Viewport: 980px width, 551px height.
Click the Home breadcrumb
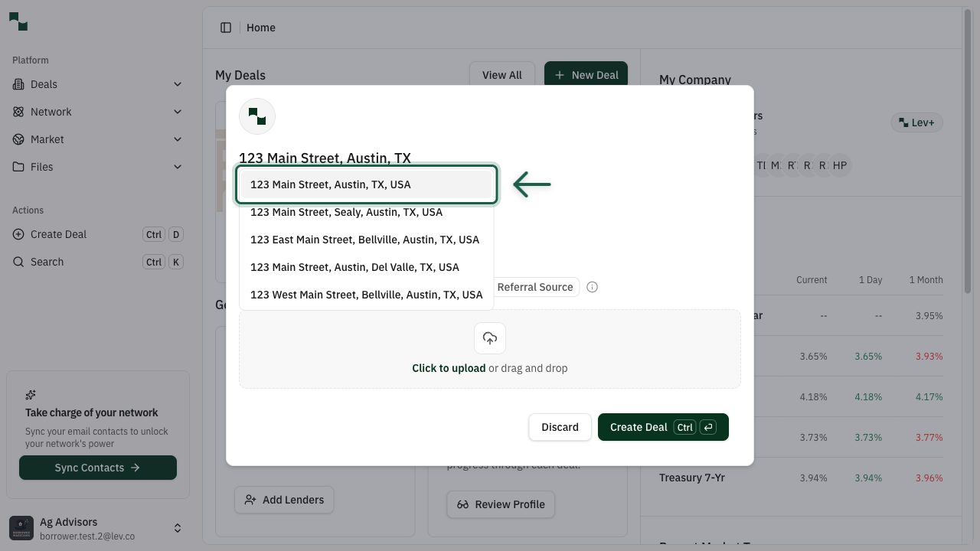click(261, 28)
